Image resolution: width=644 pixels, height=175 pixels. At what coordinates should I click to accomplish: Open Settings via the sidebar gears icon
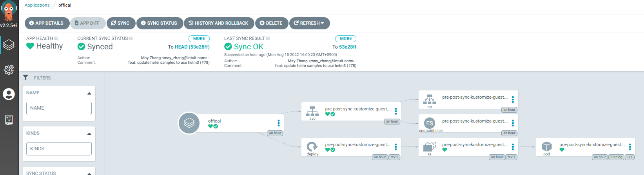(x=9, y=70)
